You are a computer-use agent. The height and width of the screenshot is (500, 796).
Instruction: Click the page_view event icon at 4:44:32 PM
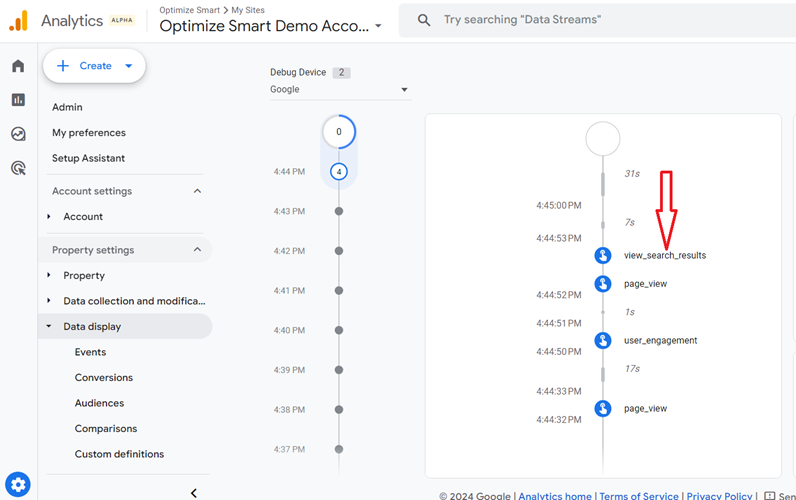(x=603, y=408)
